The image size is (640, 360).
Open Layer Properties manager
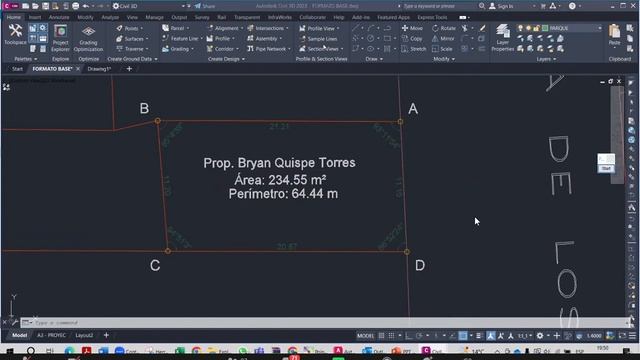[502, 38]
